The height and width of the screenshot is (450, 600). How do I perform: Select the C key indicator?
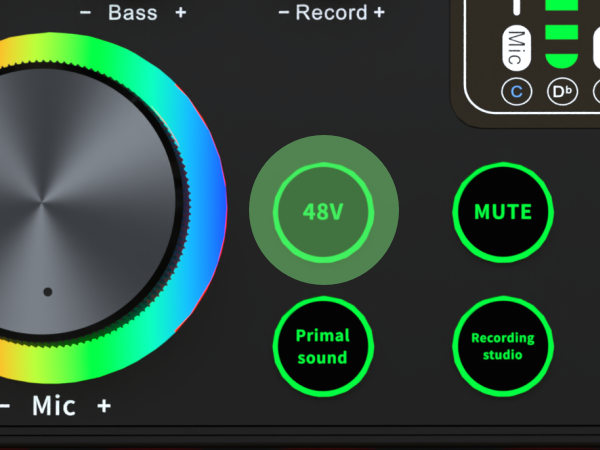point(517,93)
